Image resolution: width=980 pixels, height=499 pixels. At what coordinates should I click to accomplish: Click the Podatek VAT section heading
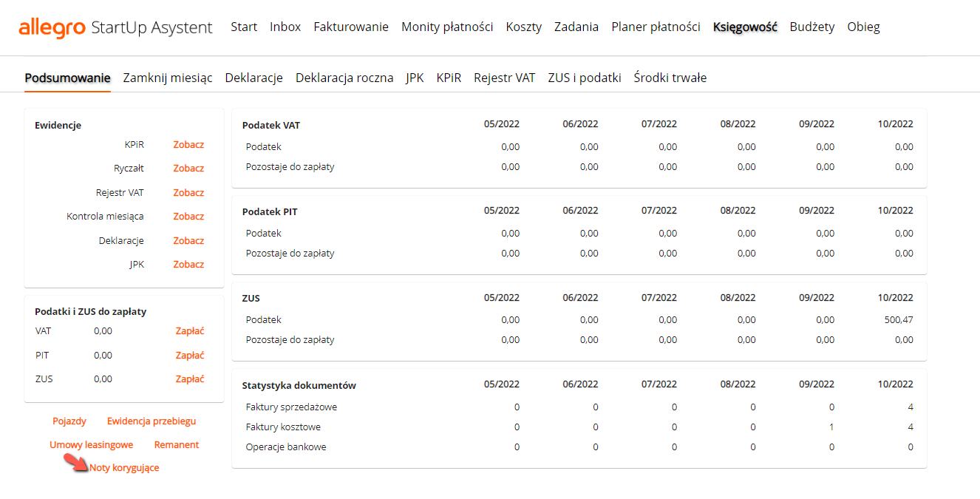point(271,125)
